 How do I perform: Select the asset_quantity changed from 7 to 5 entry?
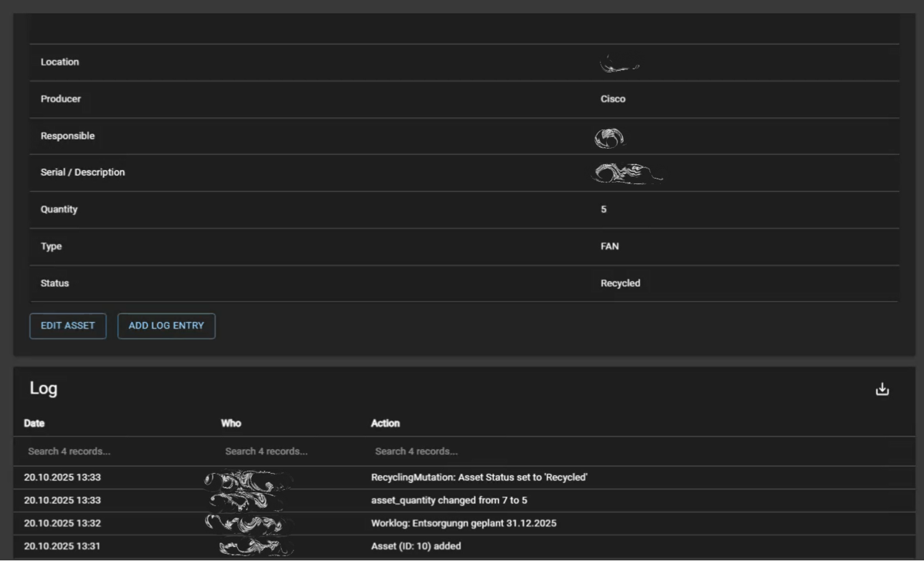[449, 501]
